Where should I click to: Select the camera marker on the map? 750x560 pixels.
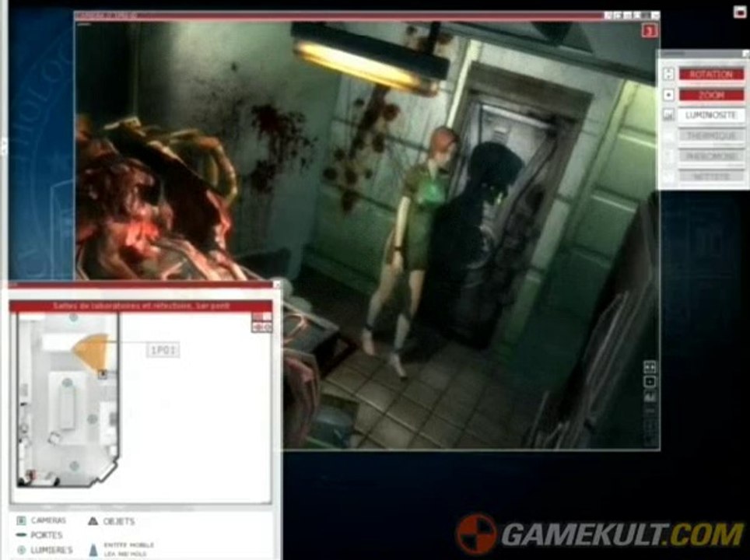click(102, 374)
